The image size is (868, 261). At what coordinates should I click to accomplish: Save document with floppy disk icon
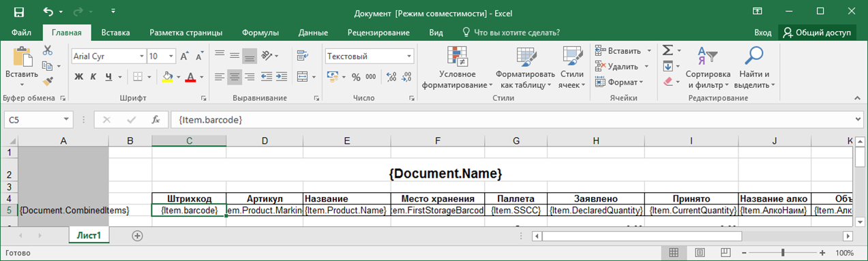(18, 12)
